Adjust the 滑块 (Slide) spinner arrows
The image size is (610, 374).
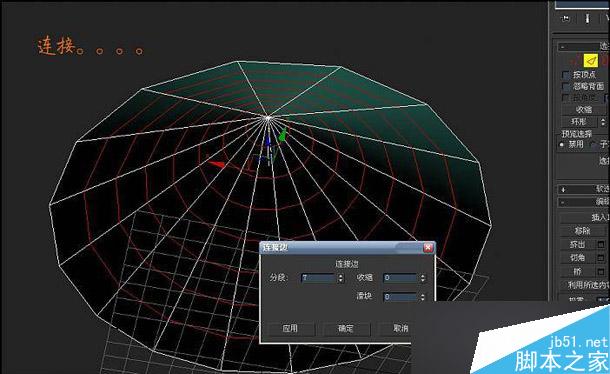click(x=422, y=297)
